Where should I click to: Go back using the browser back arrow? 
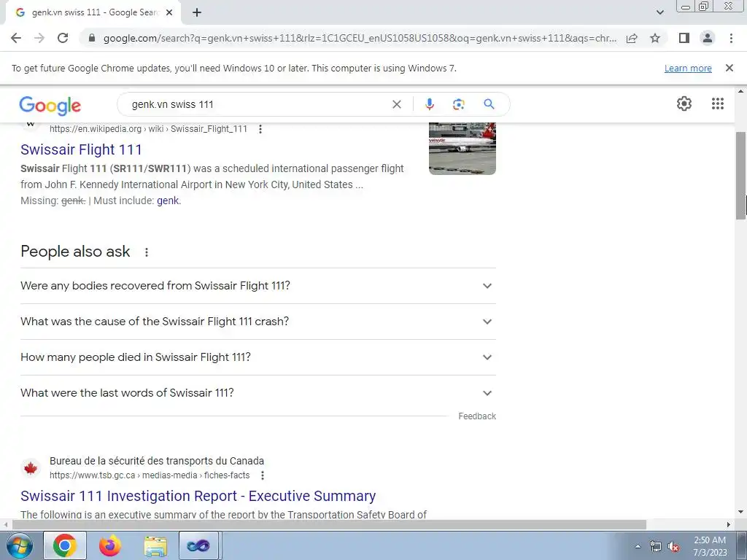click(16, 38)
